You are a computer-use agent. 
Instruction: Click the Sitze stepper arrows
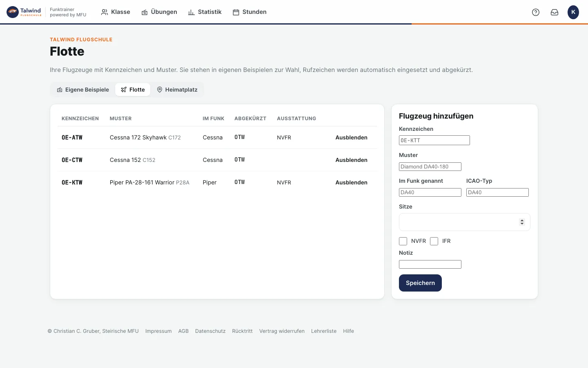(522, 222)
